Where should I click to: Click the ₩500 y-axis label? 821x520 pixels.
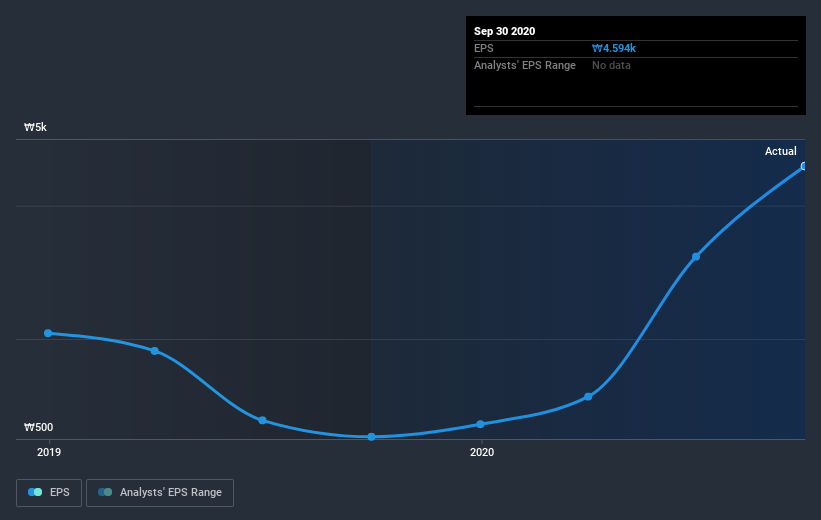point(38,427)
